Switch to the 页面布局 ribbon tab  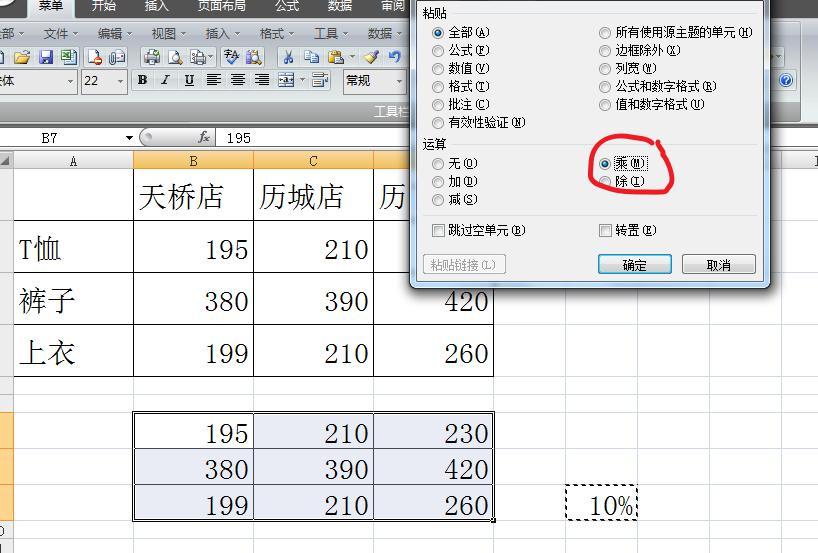point(222,6)
